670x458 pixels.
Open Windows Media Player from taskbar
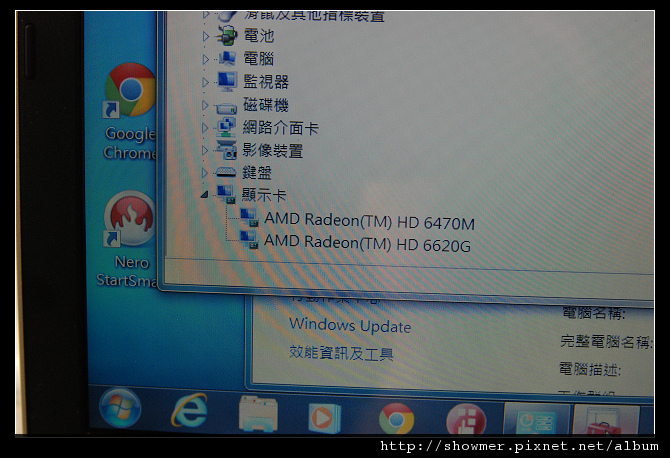click(325, 417)
